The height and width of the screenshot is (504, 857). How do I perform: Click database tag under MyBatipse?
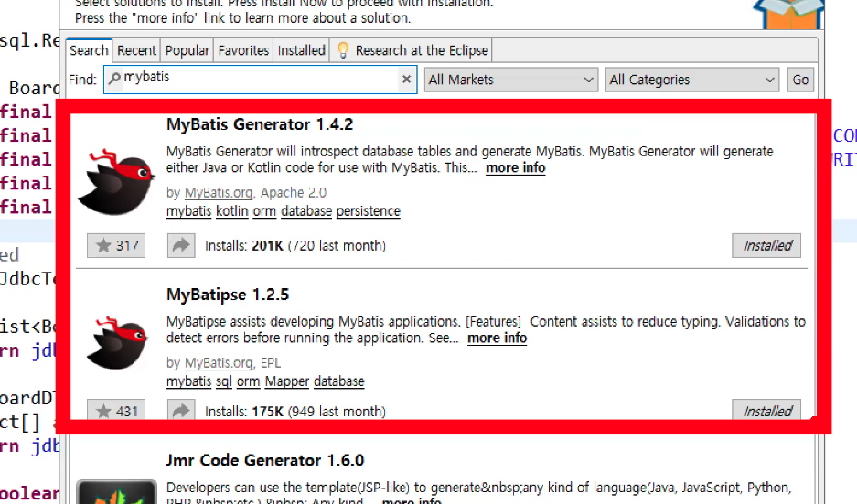coord(338,381)
